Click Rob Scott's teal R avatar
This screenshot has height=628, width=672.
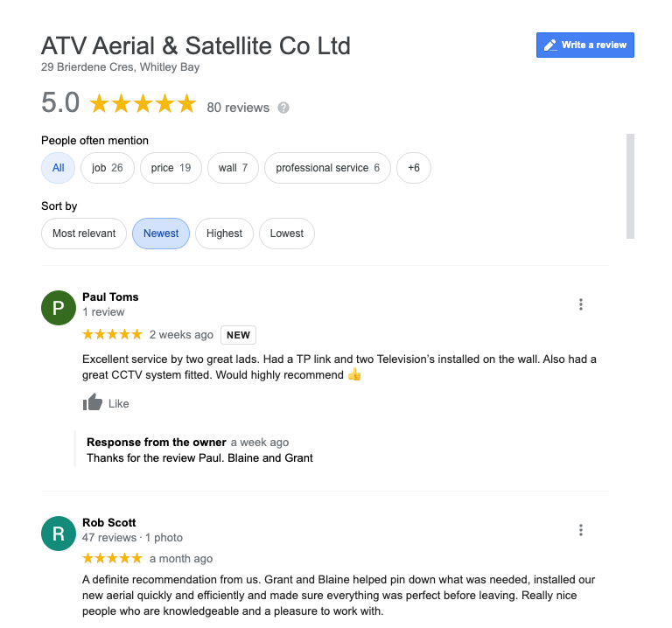coord(59,534)
